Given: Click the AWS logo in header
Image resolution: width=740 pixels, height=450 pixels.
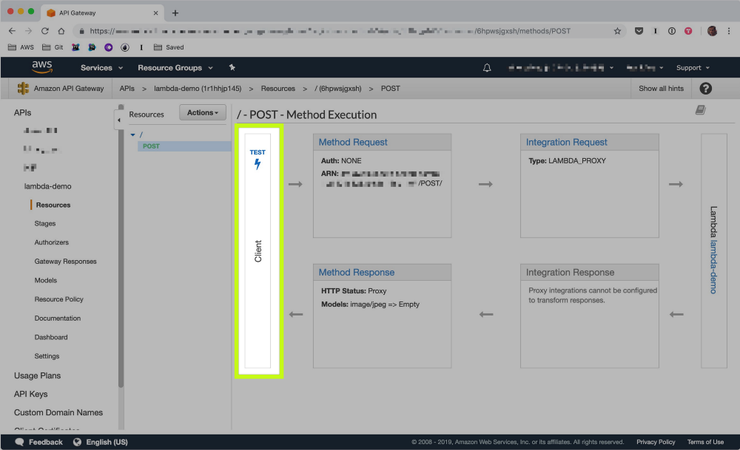Looking at the screenshot, I should 42,68.
